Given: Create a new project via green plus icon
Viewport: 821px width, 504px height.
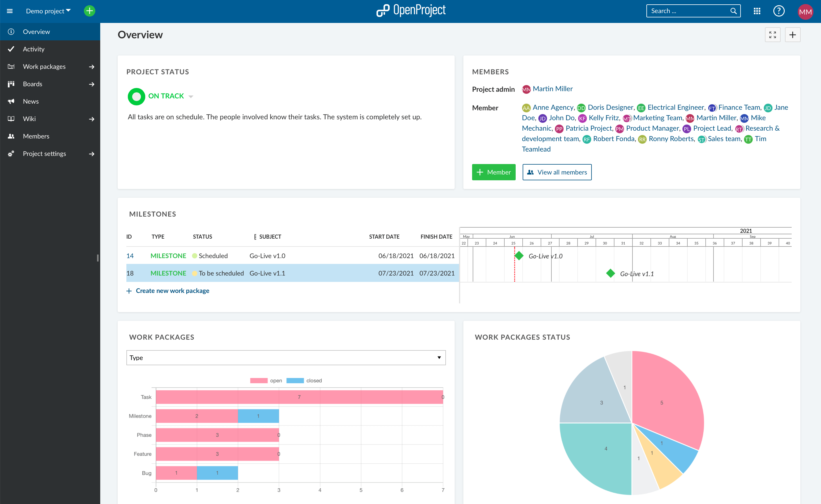Looking at the screenshot, I should [89, 11].
